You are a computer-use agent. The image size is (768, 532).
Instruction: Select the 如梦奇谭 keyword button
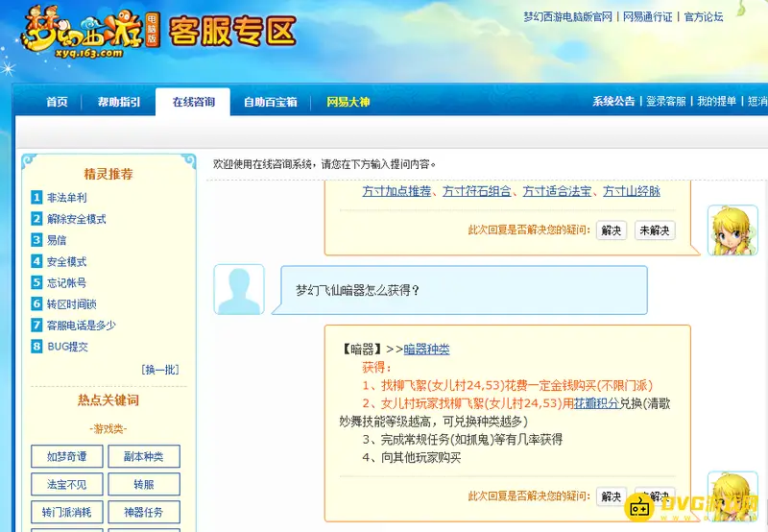[x=67, y=456]
